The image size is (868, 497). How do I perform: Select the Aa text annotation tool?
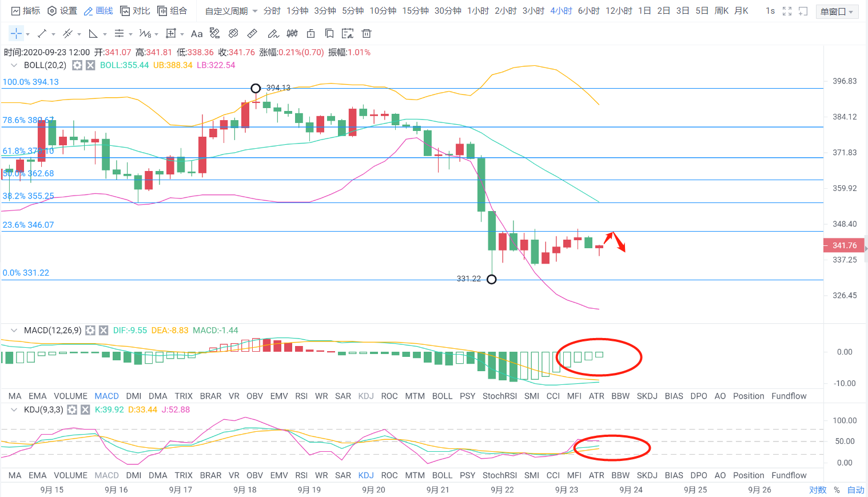[x=197, y=34]
